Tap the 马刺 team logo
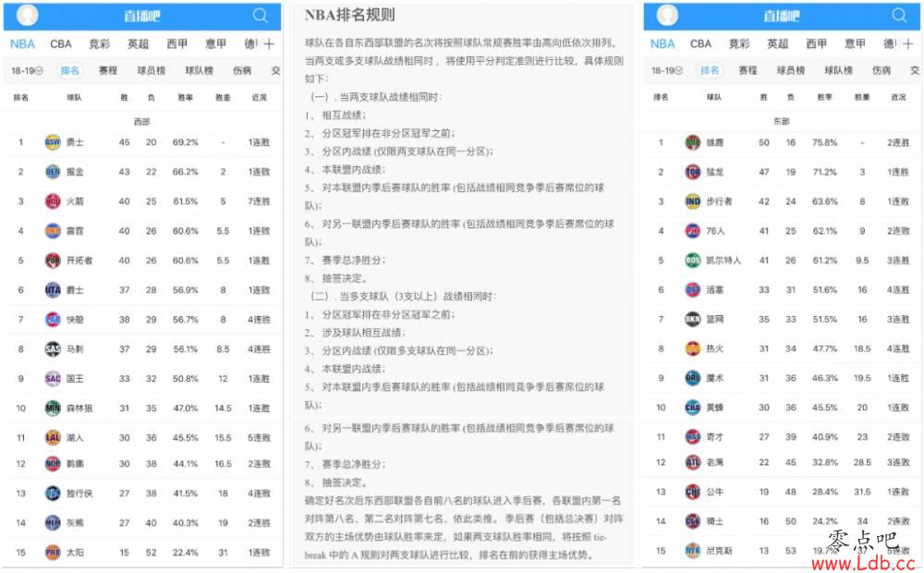924x573 pixels. [53, 349]
